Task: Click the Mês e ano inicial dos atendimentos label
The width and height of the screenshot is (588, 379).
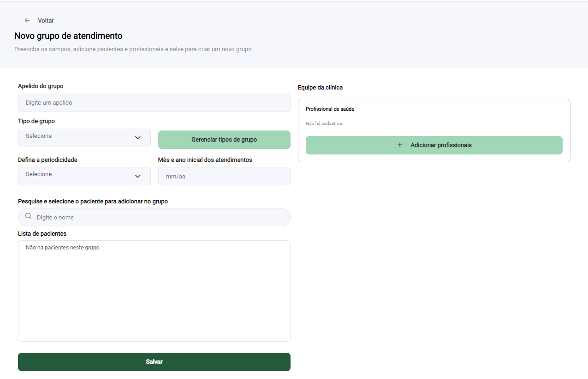Action: 205,160
